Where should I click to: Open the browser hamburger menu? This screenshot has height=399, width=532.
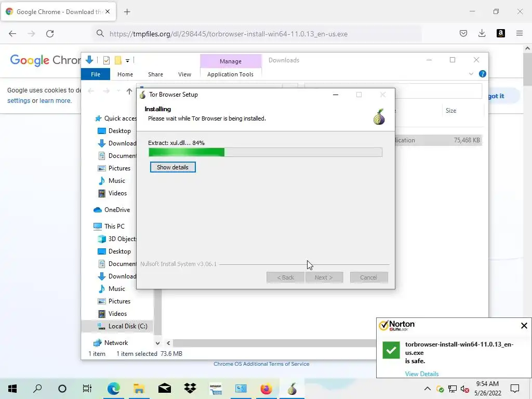click(x=519, y=33)
